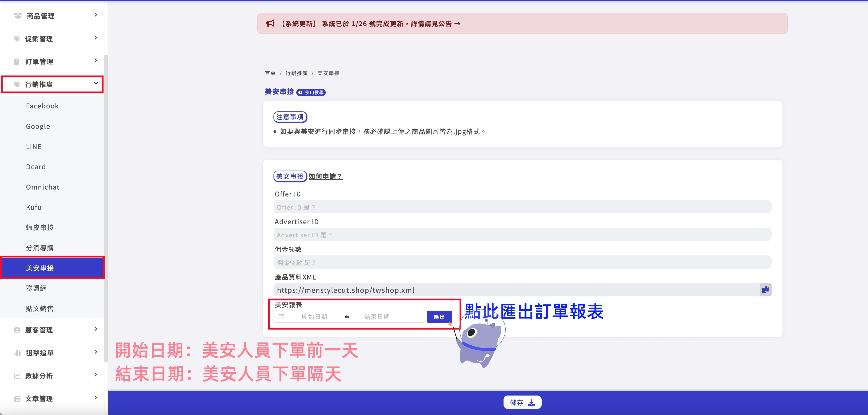The width and height of the screenshot is (868, 415).
Task: Click the 行銷推廣 tag icon
Action: coord(17,84)
